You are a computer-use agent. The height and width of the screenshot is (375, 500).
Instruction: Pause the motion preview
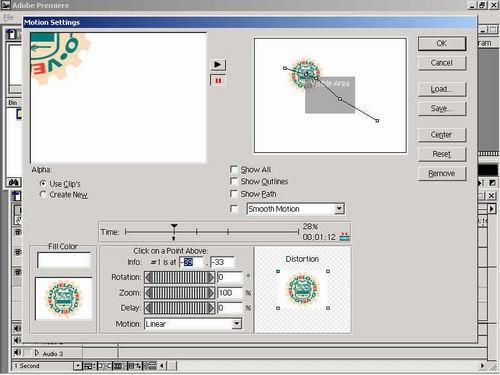(218, 81)
